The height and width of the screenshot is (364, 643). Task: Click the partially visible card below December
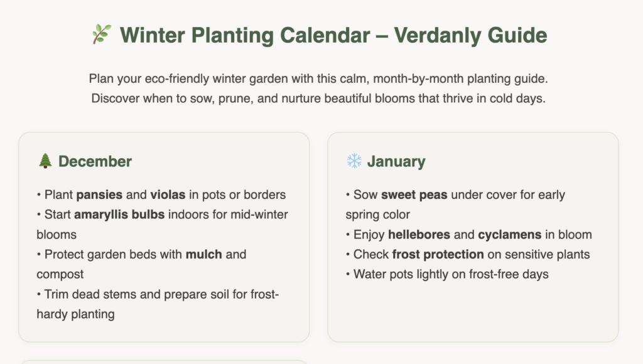coord(164,362)
